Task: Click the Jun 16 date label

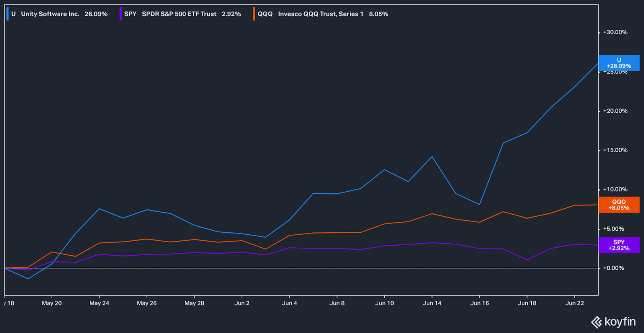Action: tap(479, 303)
